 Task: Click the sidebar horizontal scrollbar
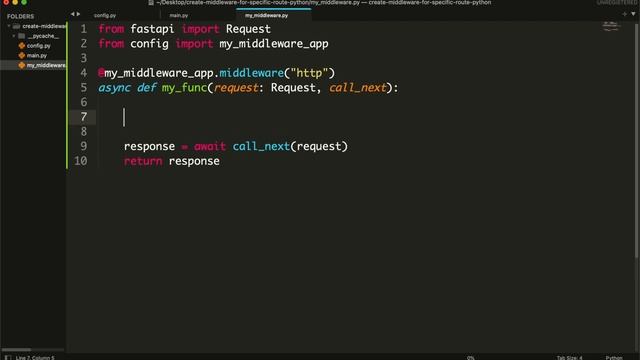pos(16,350)
